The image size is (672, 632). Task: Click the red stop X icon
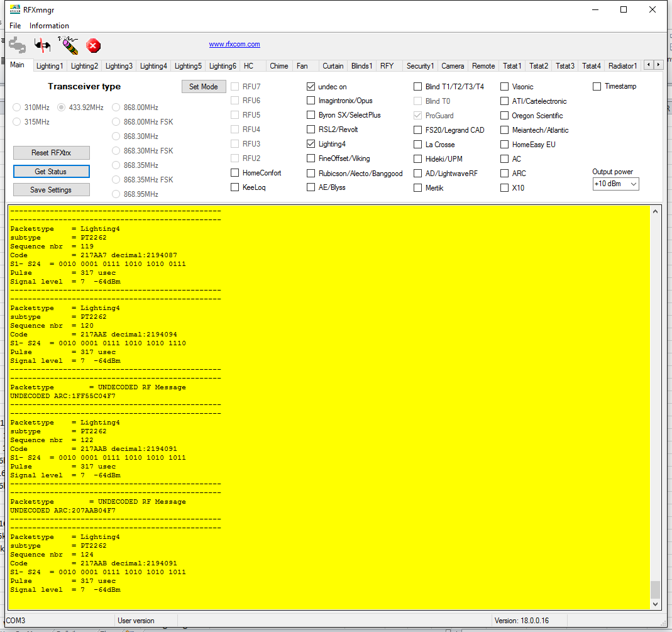[x=93, y=45]
